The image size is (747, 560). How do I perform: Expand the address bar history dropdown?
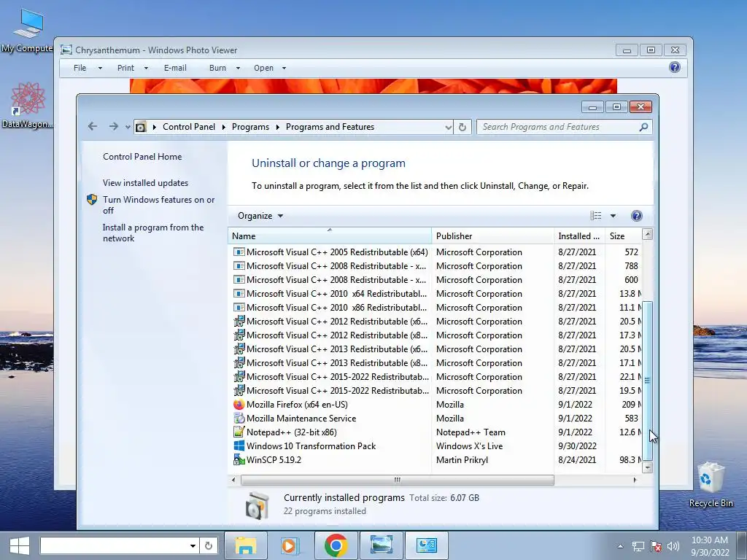click(x=448, y=127)
